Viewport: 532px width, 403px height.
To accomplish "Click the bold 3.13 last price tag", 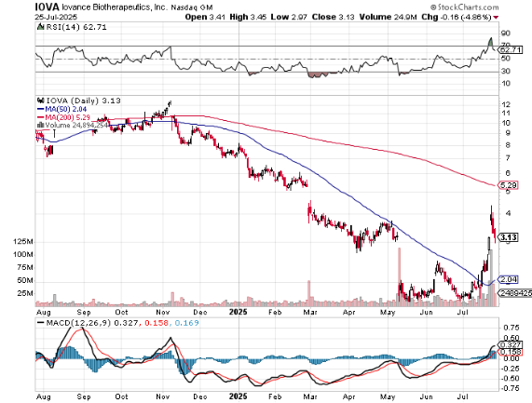I will (x=509, y=237).
